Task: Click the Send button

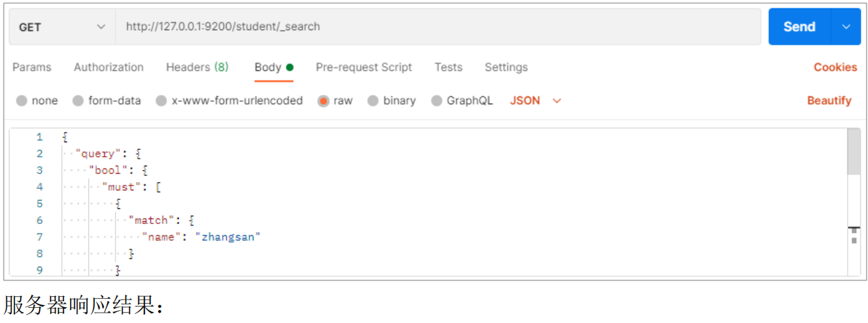Action: click(x=799, y=27)
